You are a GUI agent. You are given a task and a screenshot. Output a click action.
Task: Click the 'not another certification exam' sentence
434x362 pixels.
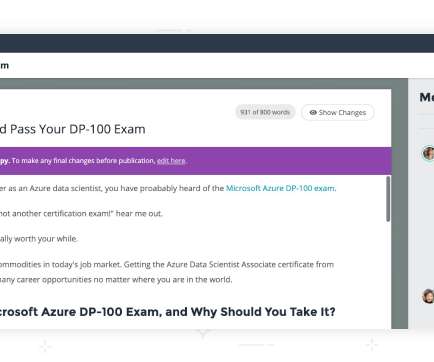coord(81,214)
